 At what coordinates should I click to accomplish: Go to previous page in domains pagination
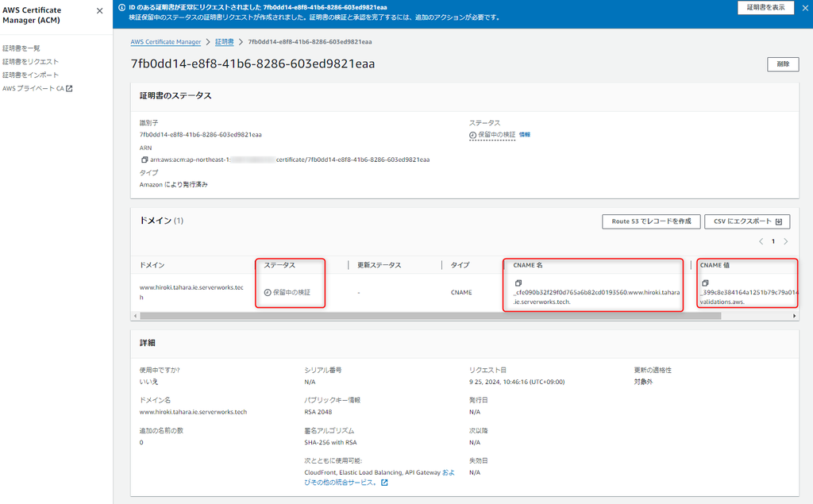coord(761,241)
